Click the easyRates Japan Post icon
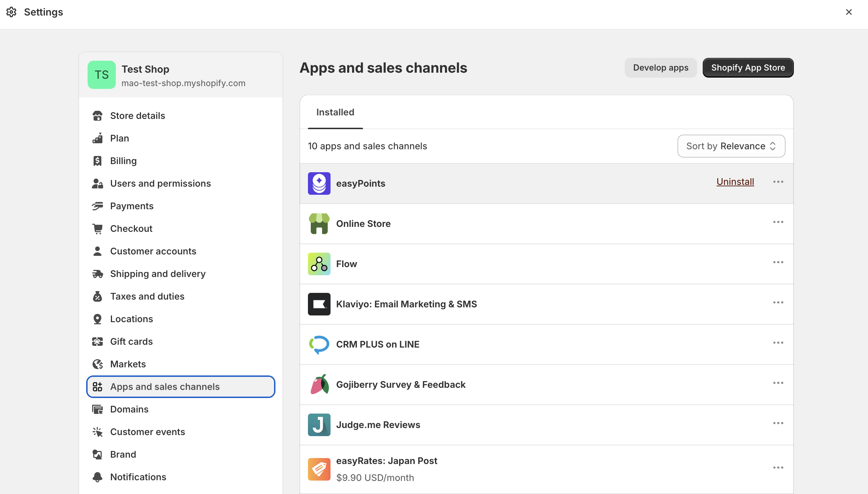Viewport: 868px width, 494px height. 319,469
